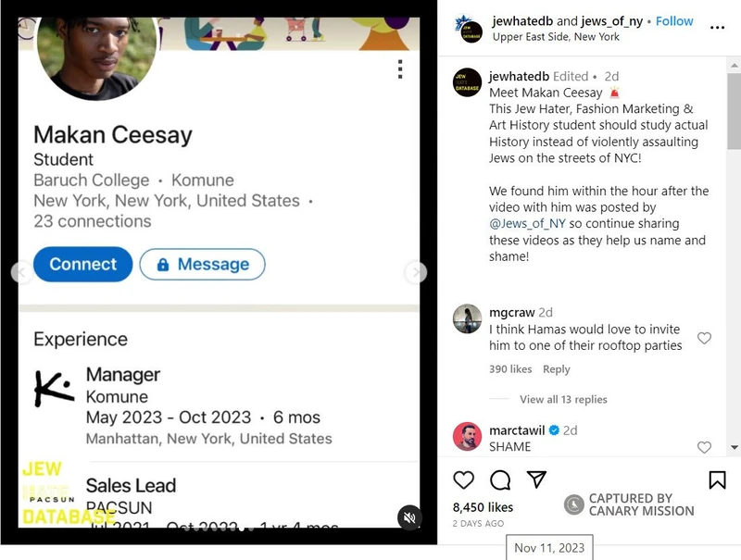Open comments via the speech bubble icon
Image resolution: width=741 pixels, height=560 pixels.
click(500, 480)
